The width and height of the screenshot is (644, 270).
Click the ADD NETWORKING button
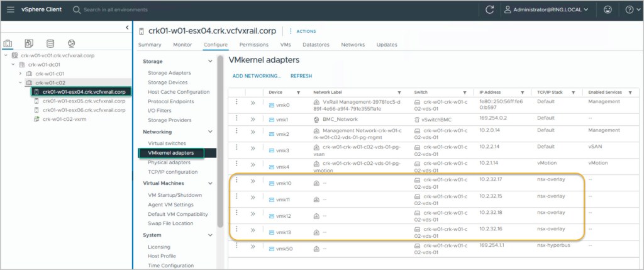coord(257,76)
